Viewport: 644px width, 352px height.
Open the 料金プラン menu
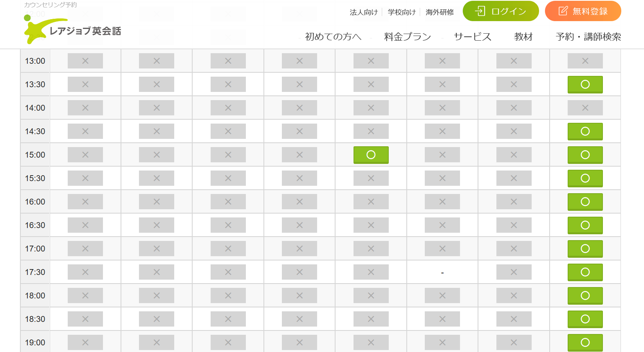point(407,37)
